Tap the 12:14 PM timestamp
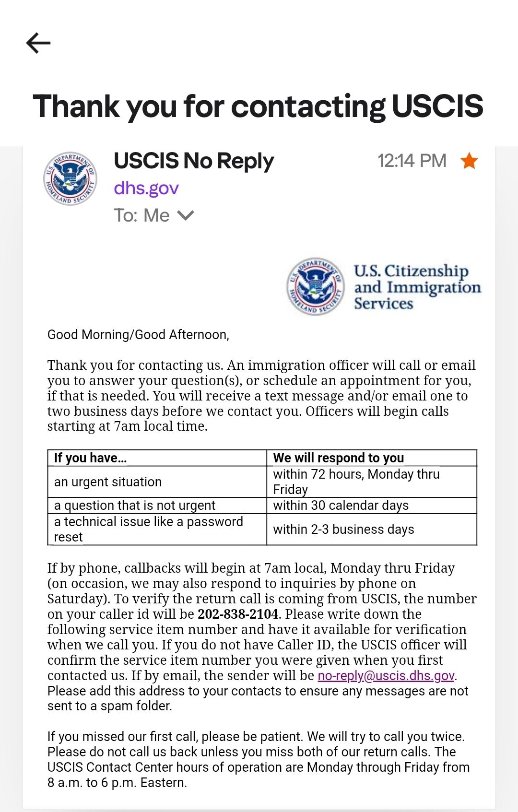518x812 pixels. (x=412, y=161)
